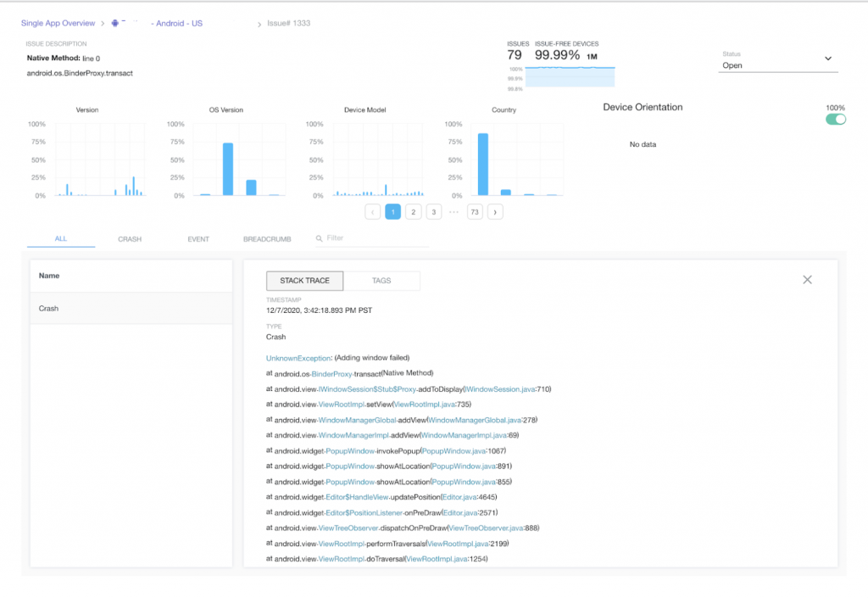Click the next-page arrow in chart pagination
868x598 pixels.
coord(494,211)
